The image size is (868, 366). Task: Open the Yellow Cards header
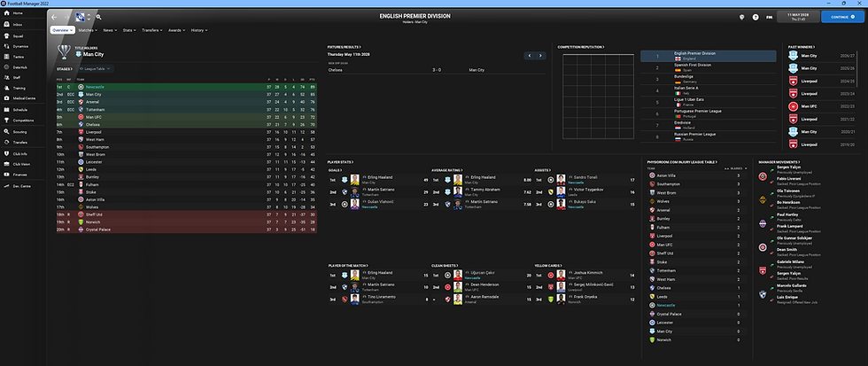coord(546,266)
